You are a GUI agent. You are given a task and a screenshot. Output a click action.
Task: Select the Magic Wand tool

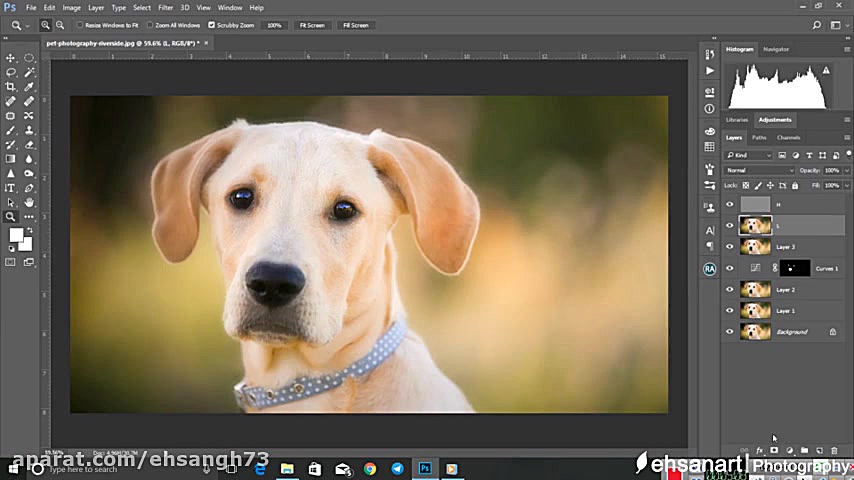point(29,72)
